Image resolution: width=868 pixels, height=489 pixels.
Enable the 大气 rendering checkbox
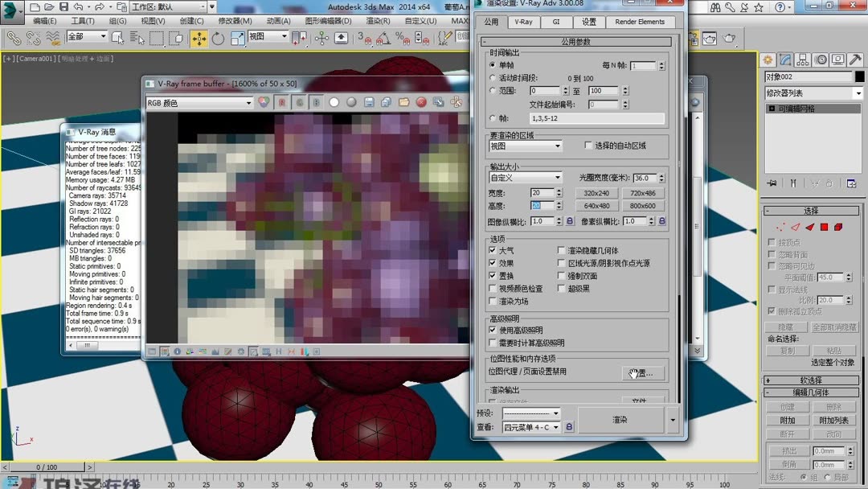pos(492,249)
